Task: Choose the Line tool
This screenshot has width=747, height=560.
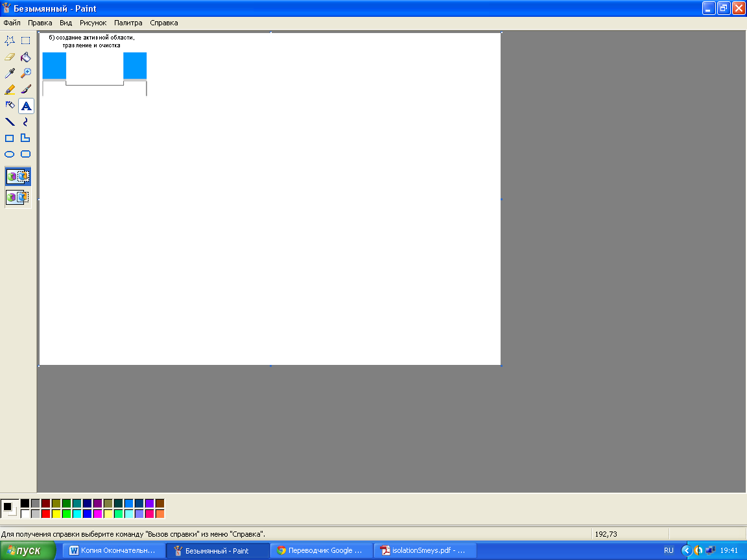Action: pos(10,122)
